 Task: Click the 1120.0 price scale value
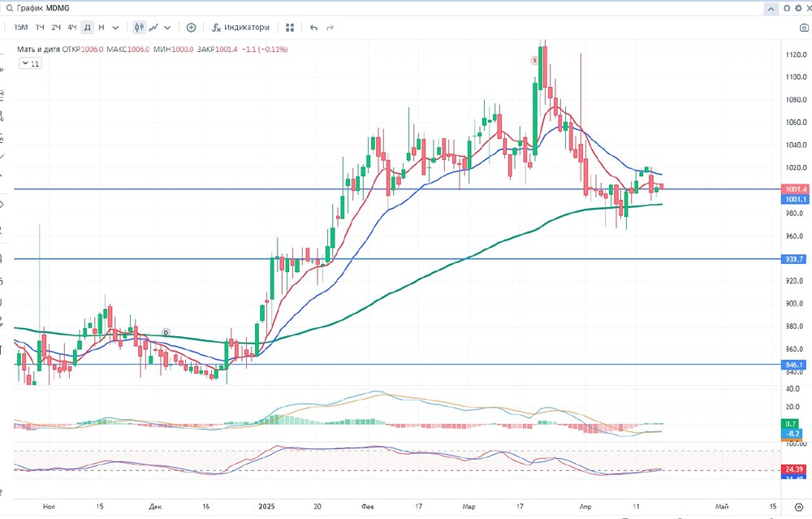click(796, 54)
